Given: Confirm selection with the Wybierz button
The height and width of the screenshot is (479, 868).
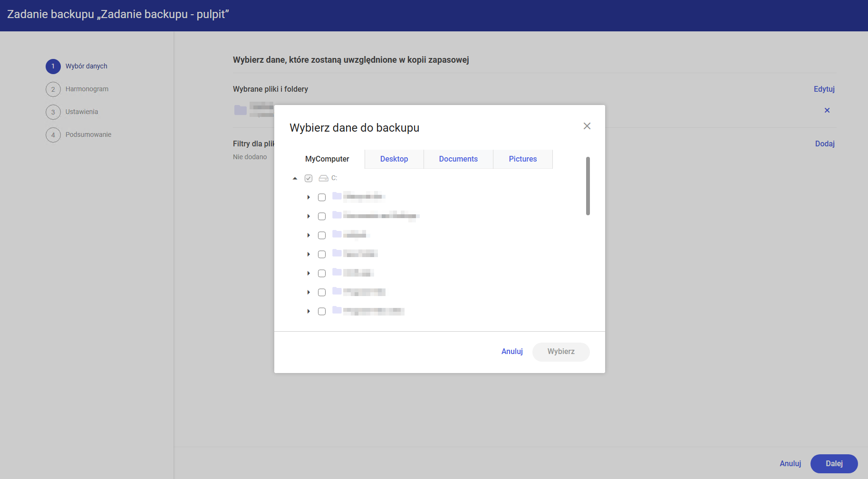Looking at the screenshot, I should pos(561,352).
